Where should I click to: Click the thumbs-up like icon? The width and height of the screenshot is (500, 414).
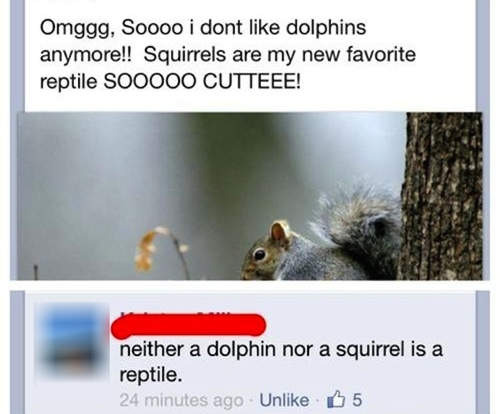336,399
